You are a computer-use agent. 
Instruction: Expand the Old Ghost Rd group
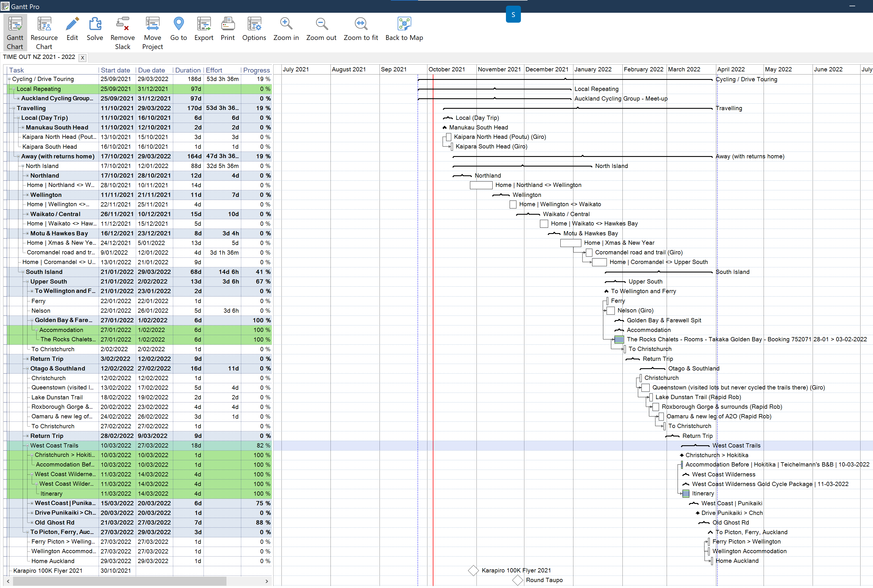click(32, 523)
